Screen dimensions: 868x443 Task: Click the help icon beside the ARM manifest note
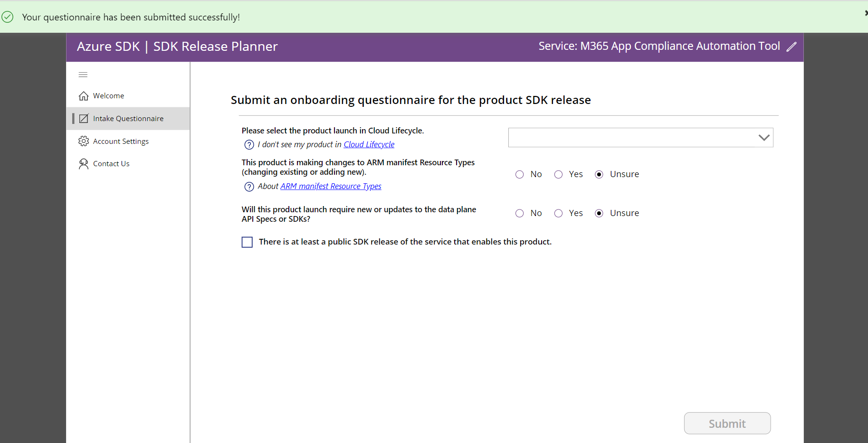tap(249, 187)
